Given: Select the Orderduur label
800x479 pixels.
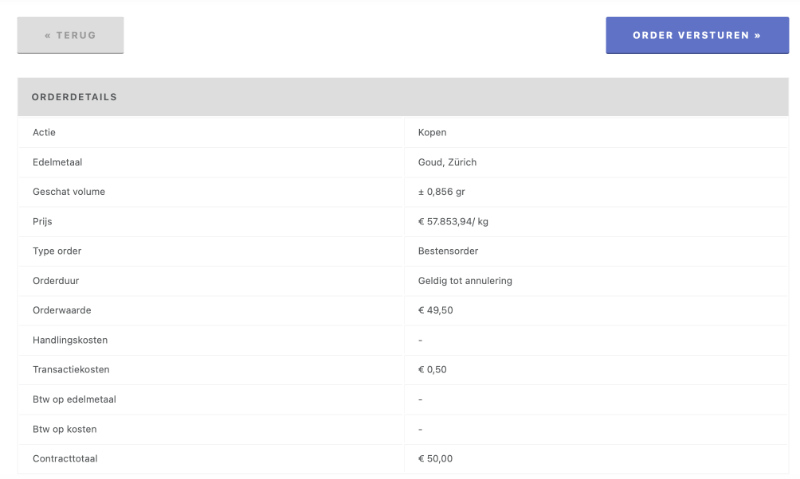Looking at the screenshot, I should point(55,281).
